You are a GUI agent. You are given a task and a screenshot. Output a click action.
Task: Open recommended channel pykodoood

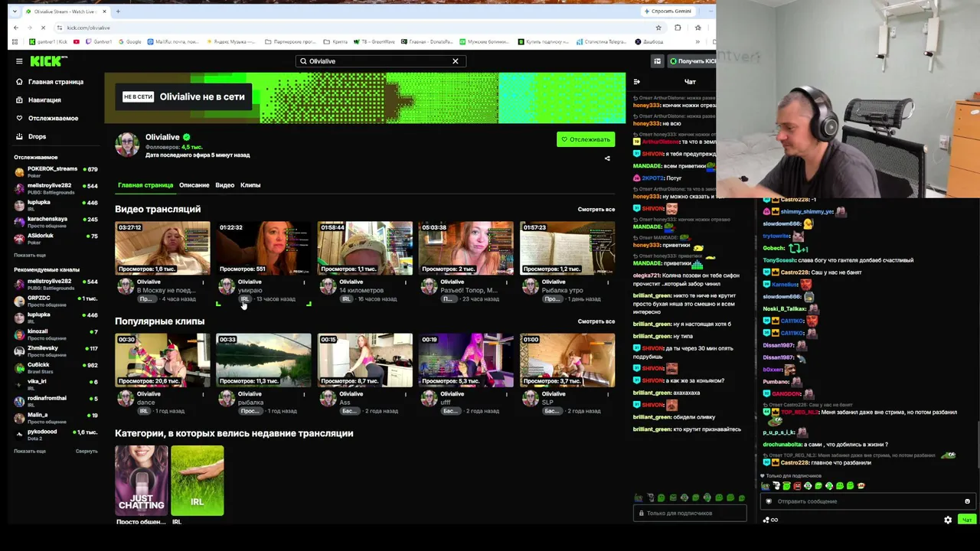click(56, 435)
